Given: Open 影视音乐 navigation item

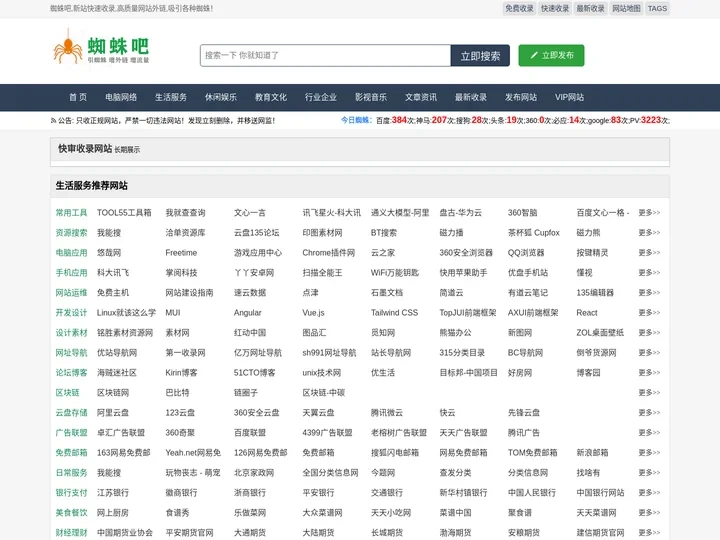Looking at the screenshot, I should point(371,97).
